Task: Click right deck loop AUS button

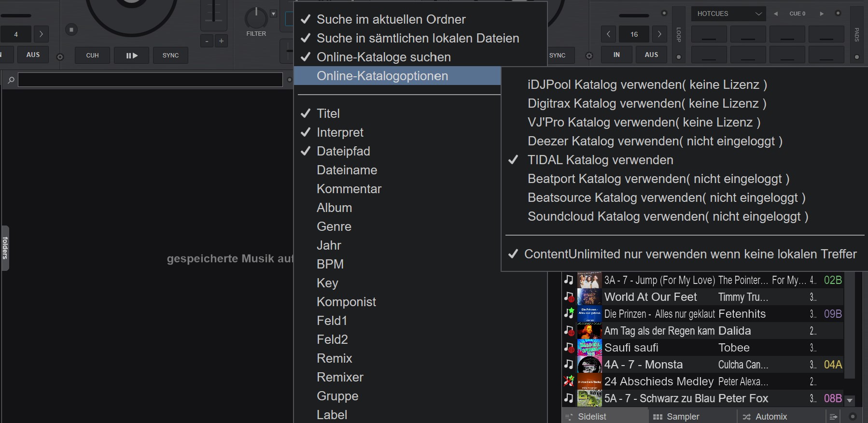Action: point(651,55)
